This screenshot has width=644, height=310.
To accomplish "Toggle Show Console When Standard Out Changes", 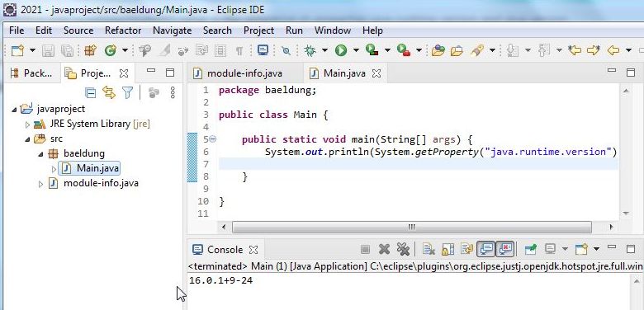I will tap(486, 249).
